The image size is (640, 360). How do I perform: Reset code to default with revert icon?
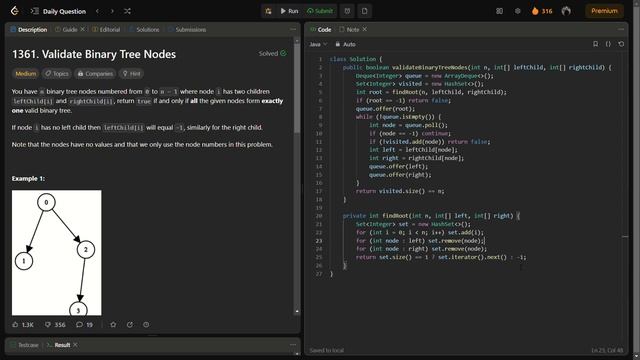point(621,44)
